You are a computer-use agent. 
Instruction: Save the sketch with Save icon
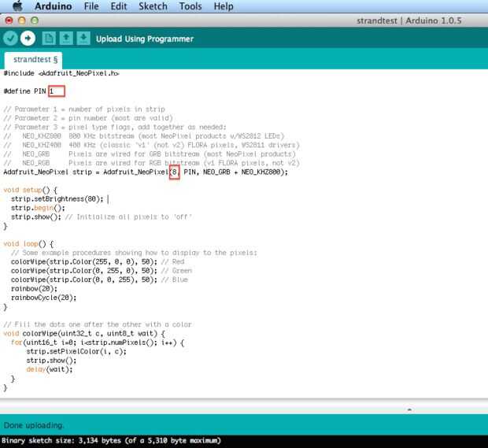coord(83,39)
